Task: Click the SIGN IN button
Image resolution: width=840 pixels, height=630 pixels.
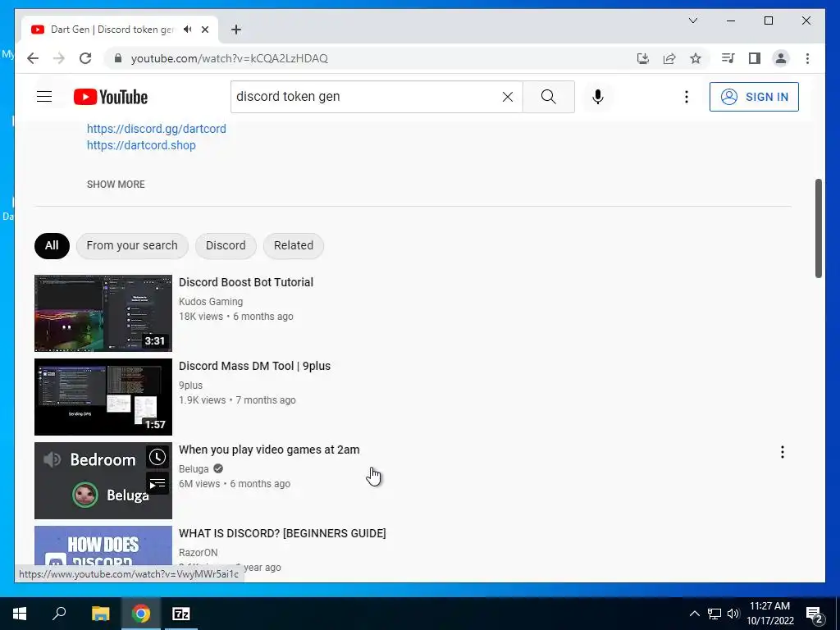Action: 754,97
